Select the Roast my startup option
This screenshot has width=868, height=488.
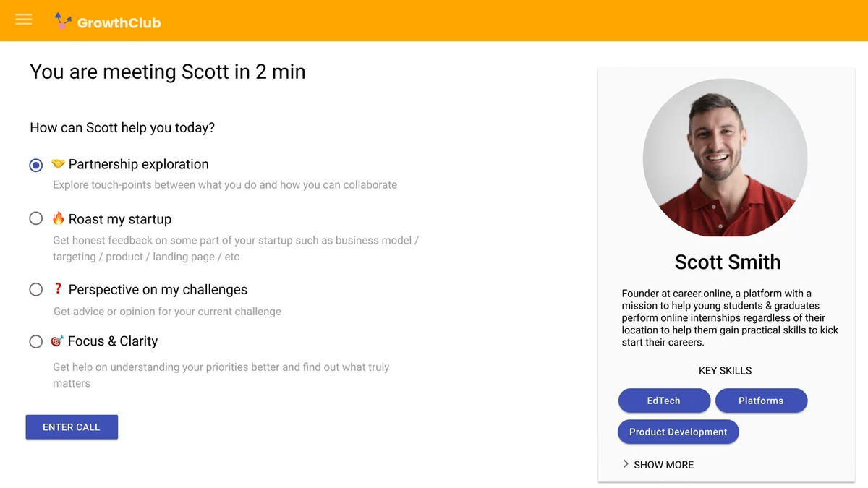35,218
